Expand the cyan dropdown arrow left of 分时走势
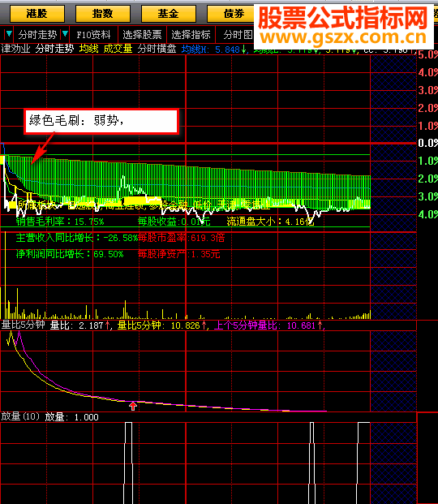The height and width of the screenshot is (504, 438). [9, 34]
